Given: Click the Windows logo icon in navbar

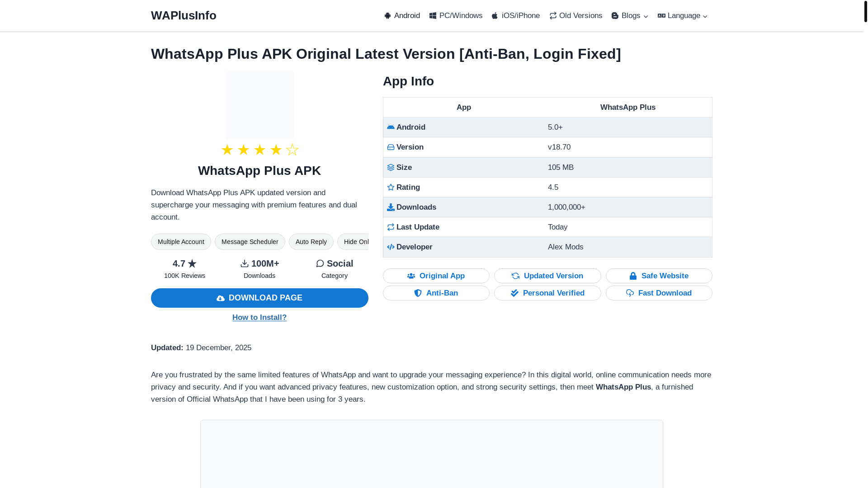Looking at the screenshot, I should (x=433, y=16).
